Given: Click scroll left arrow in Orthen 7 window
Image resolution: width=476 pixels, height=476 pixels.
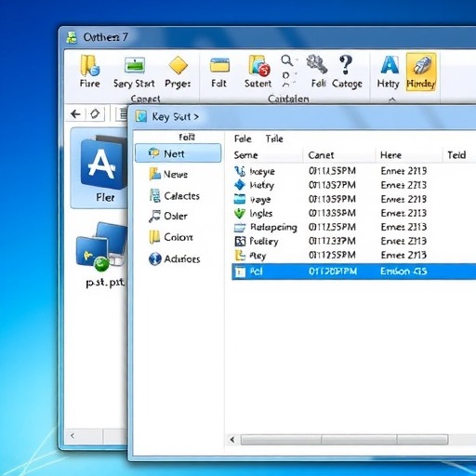Looking at the screenshot, I should (73, 436).
